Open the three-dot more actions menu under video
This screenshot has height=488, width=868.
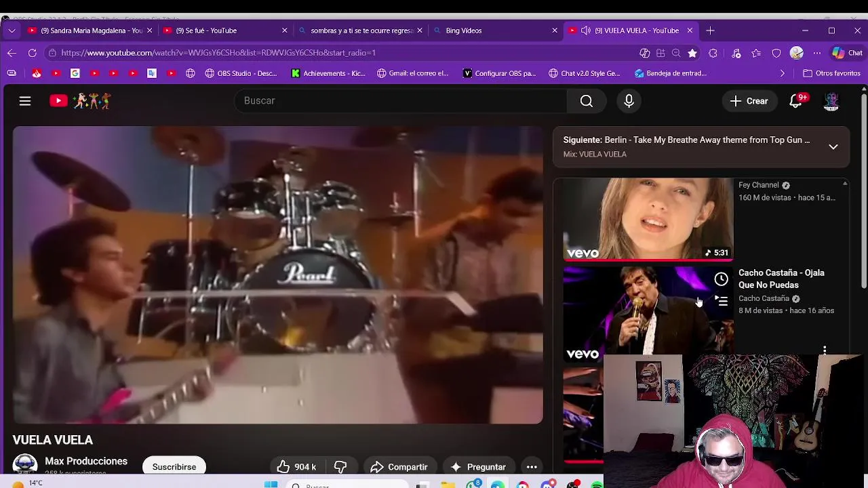(532, 467)
